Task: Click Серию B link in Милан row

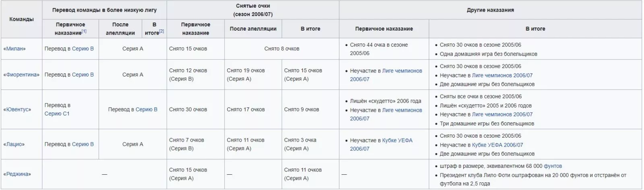Action: click(x=83, y=49)
